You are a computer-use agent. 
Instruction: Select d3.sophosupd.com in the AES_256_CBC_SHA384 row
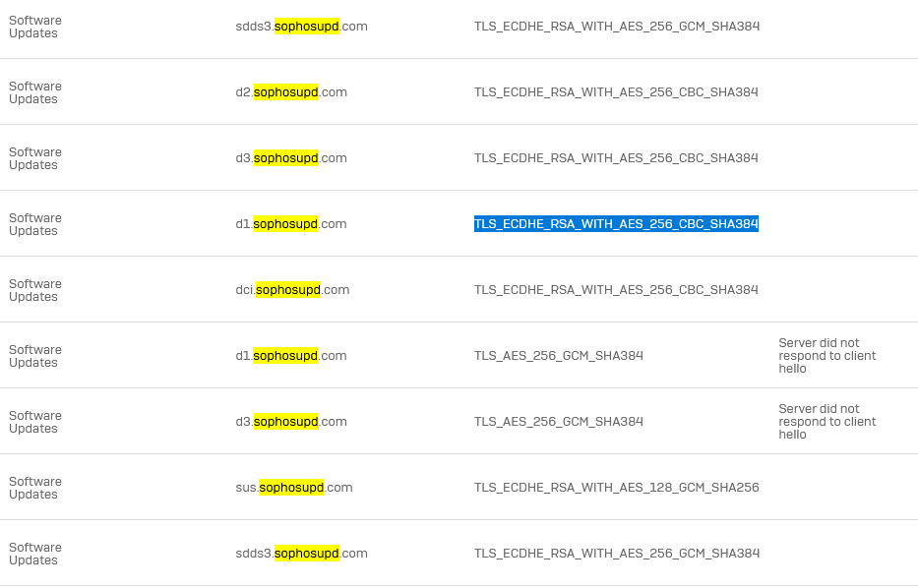pyautogui.click(x=291, y=158)
